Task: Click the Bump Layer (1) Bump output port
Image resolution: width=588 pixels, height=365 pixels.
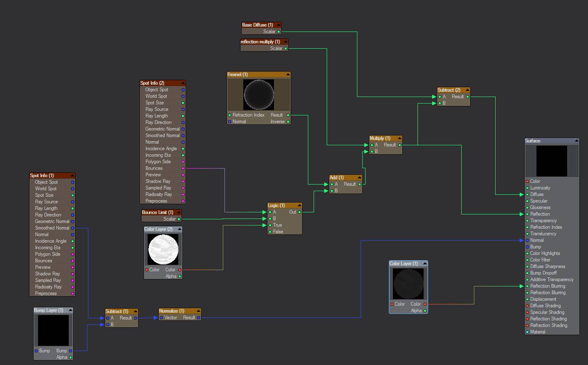Action: [70, 351]
